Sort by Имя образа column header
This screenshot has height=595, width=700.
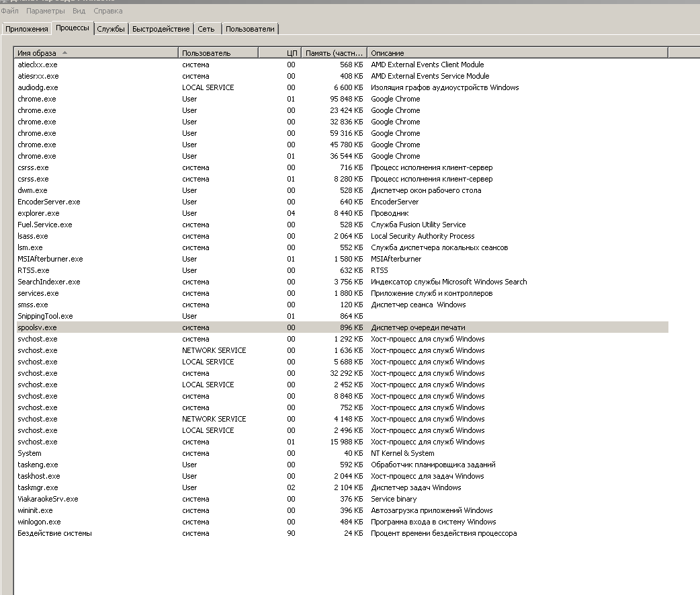pyautogui.click(x=96, y=52)
